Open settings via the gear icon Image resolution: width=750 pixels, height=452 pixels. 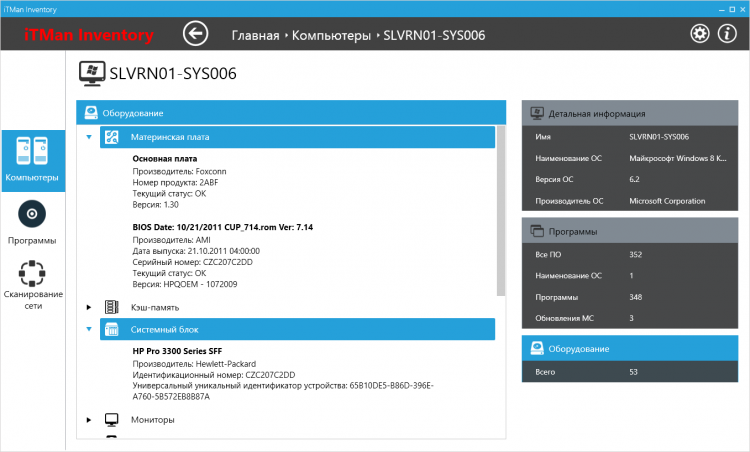[700, 34]
